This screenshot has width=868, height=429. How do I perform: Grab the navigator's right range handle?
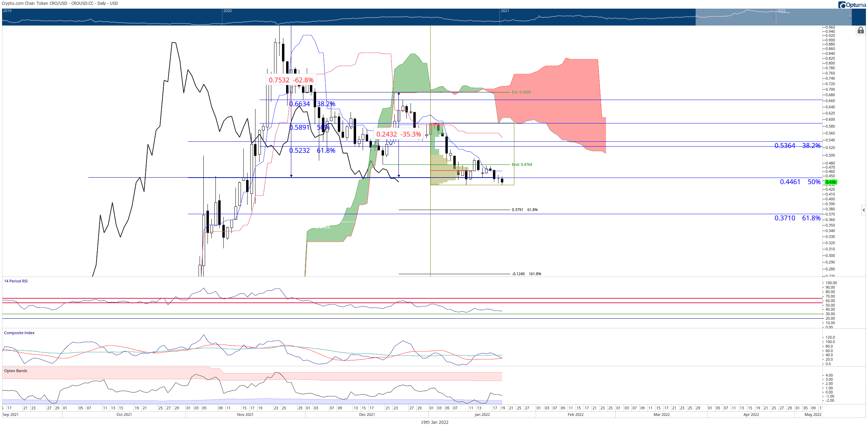[x=850, y=17]
